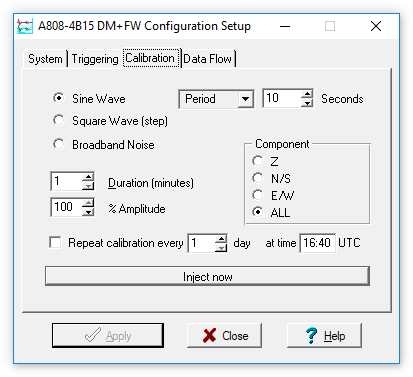Click the Inject now button

207,276
